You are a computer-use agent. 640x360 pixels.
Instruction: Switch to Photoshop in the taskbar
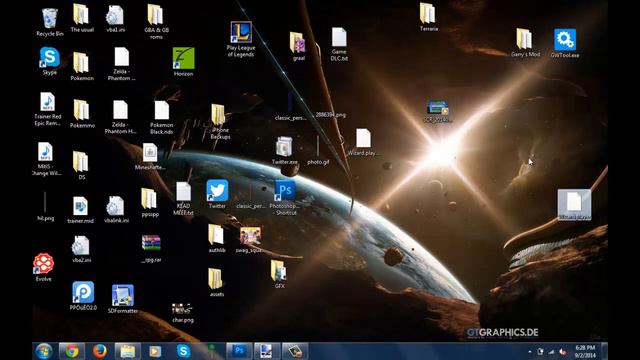pos(239,351)
